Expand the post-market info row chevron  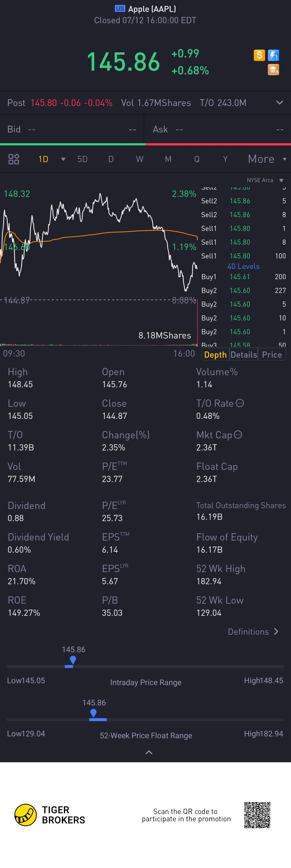point(279,102)
